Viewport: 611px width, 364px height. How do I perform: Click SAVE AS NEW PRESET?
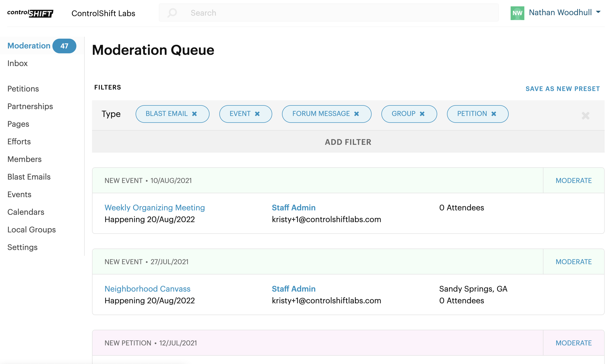pyautogui.click(x=563, y=89)
